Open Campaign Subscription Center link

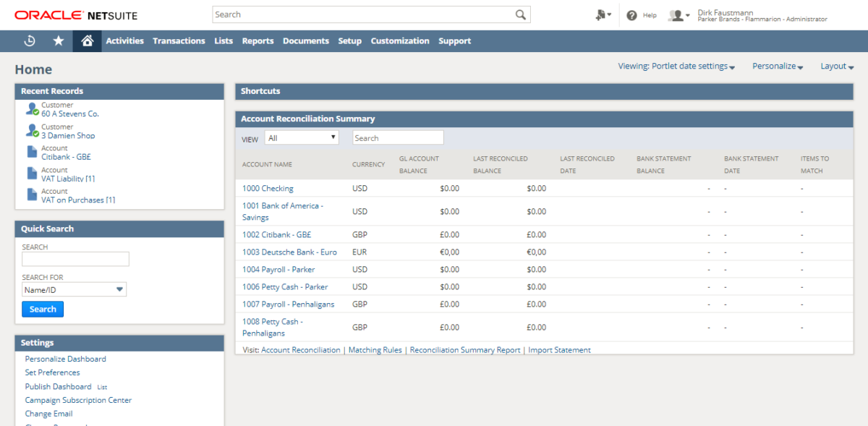pyautogui.click(x=79, y=400)
